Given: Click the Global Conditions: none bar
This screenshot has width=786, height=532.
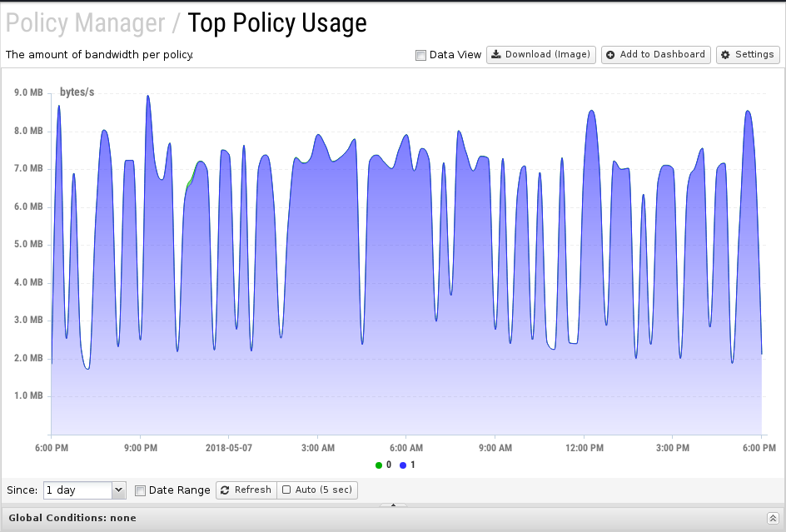Looking at the screenshot, I should pos(393,519).
